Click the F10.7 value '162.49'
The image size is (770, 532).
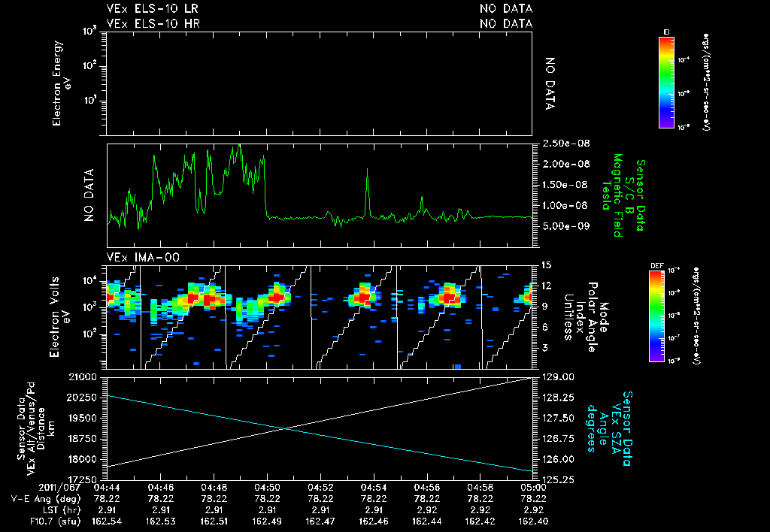(x=267, y=521)
